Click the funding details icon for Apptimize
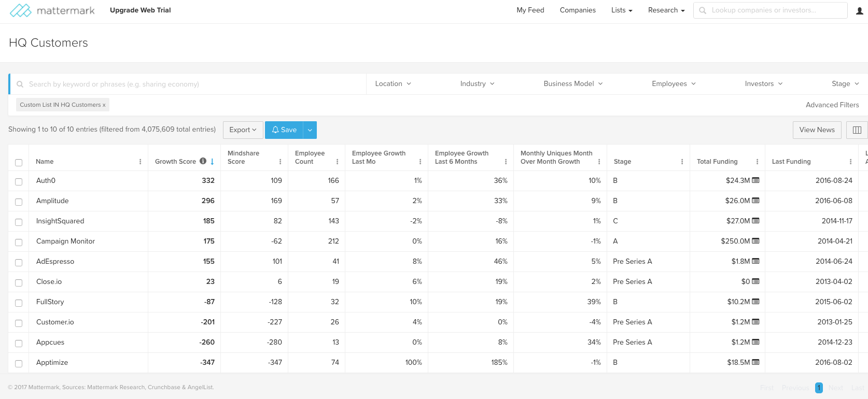 (x=755, y=362)
